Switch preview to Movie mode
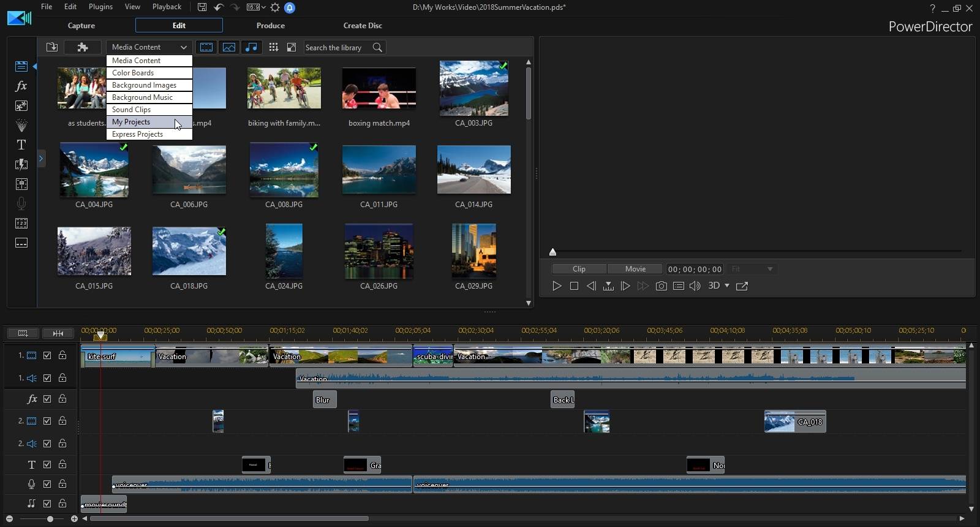Screen dimensions: 980x527 (635, 269)
